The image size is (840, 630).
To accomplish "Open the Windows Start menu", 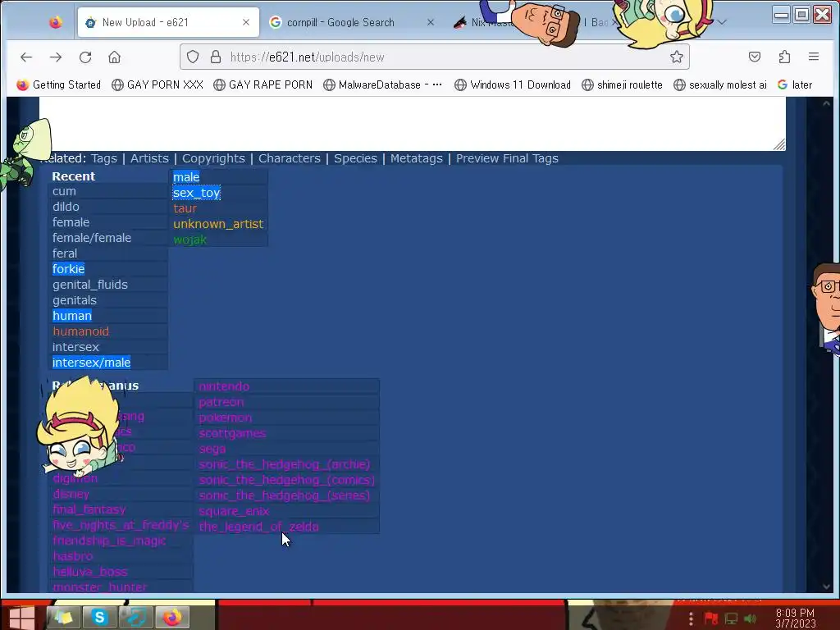I will point(21,616).
